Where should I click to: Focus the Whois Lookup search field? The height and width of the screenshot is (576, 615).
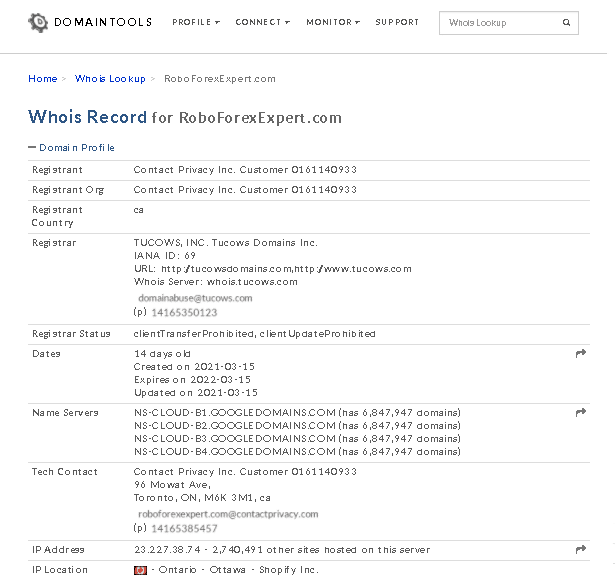coord(509,23)
